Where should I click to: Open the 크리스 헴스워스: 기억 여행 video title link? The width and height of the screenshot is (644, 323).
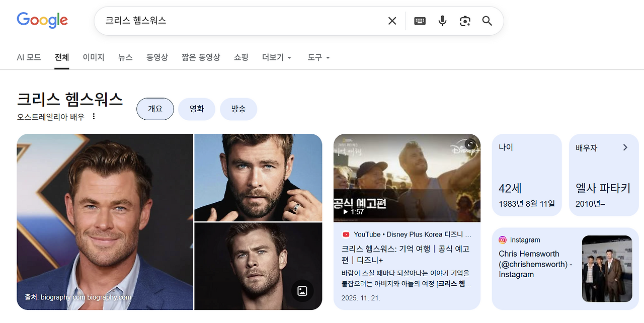tap(406, 254)
